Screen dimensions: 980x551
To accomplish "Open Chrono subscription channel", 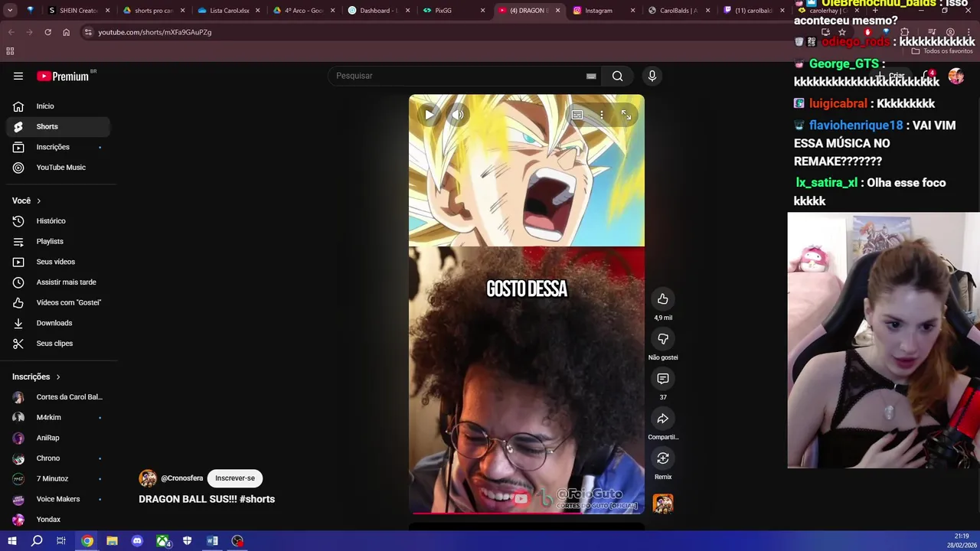I will click(x=58, y=458).
